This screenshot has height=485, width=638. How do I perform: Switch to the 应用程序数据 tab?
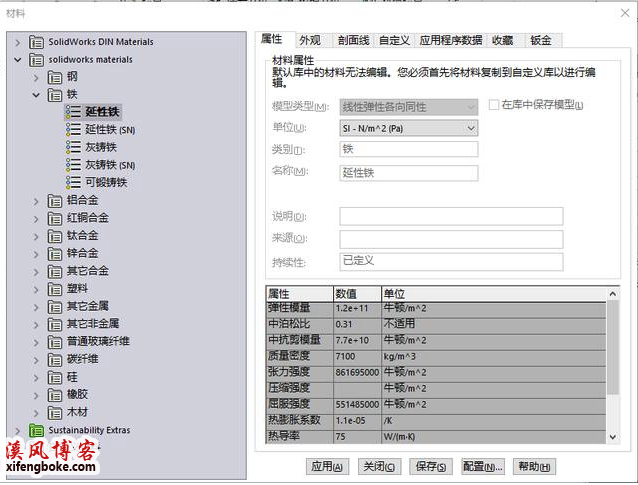coord(450,40)
